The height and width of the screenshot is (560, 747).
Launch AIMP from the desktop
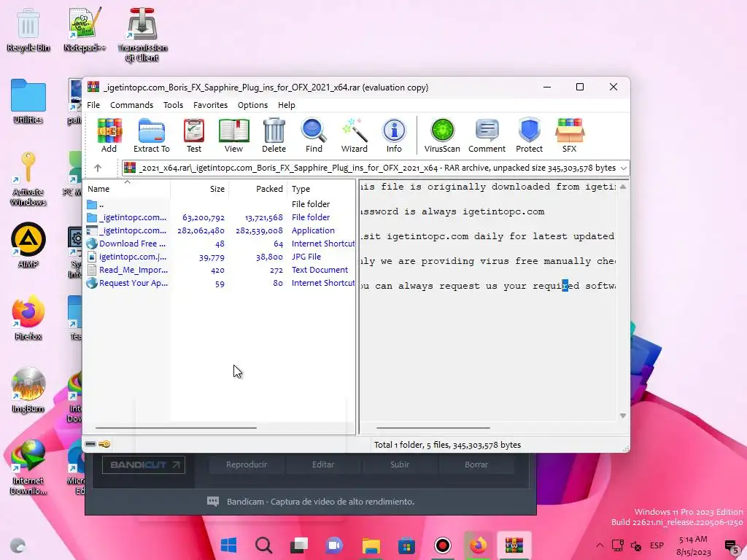pos(28,245)
